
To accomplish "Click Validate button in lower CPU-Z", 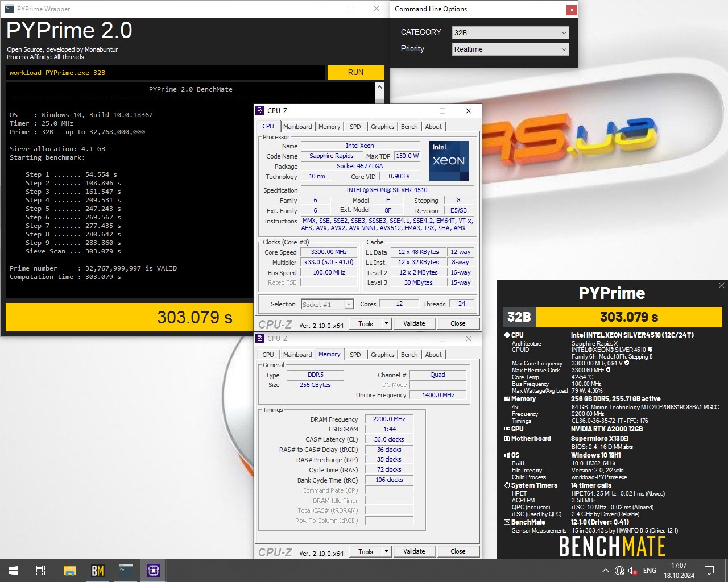I will (x=414, y=551).
